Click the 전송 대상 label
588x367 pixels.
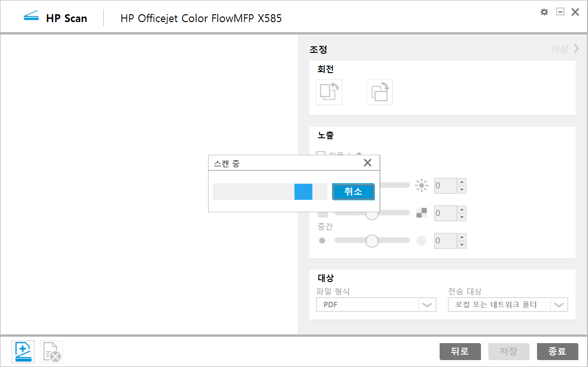pyautogui.click(x=465, y=291)
